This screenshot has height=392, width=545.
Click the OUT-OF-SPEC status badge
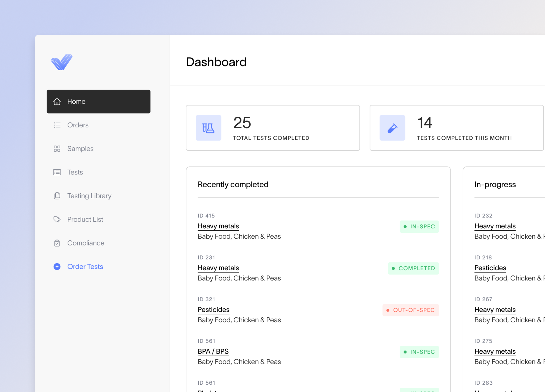coord(411,310)
